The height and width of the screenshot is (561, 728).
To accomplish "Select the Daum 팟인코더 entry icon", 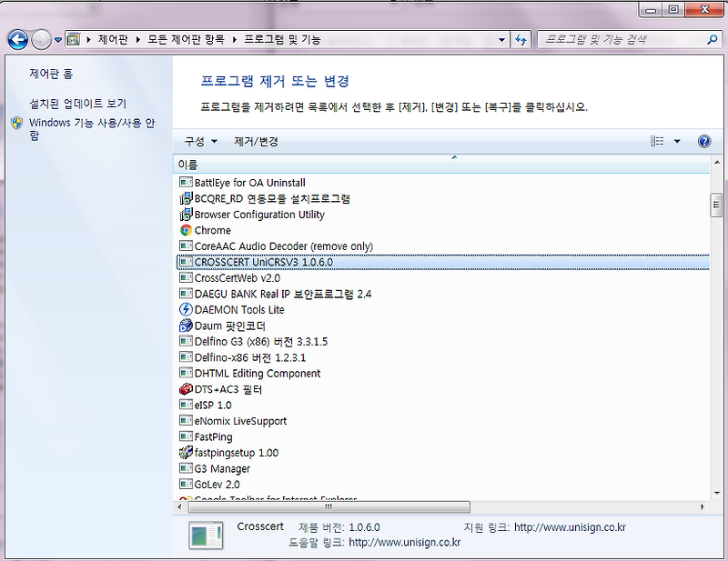I will 184,325.
